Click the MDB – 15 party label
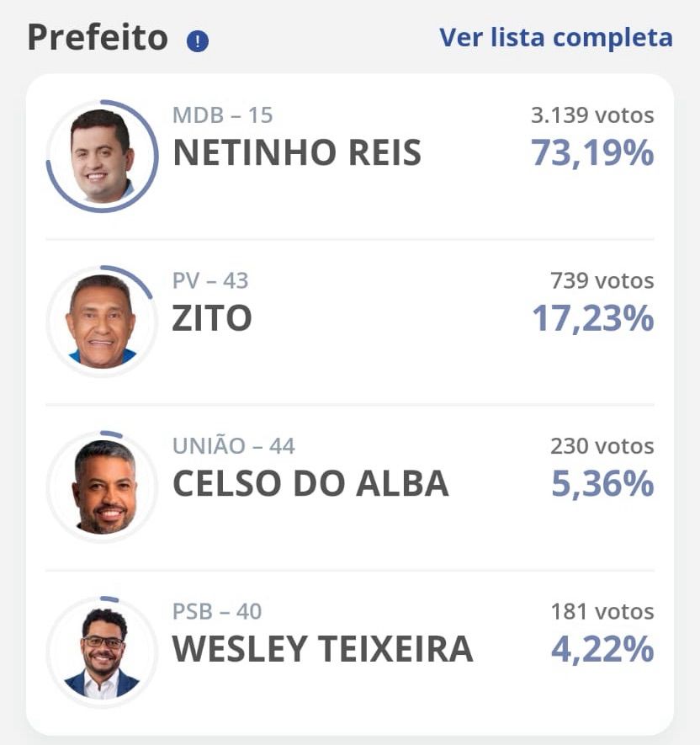The width and height of the screenshot is (700, 745). [x=223, y=115]
